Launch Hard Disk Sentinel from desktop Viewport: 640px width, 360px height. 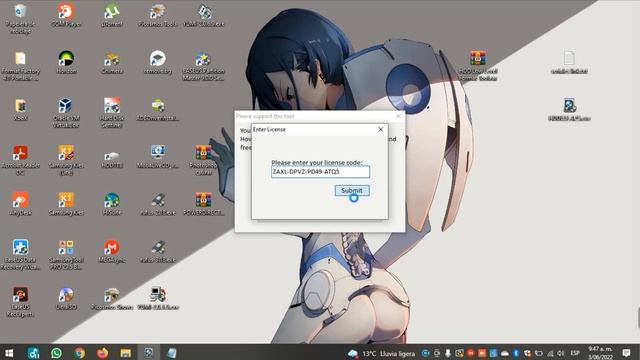[112, 113]
